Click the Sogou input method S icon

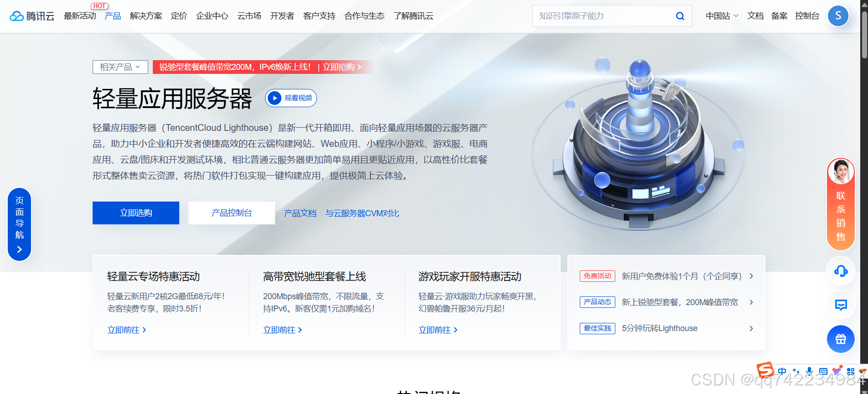(765, 370)
